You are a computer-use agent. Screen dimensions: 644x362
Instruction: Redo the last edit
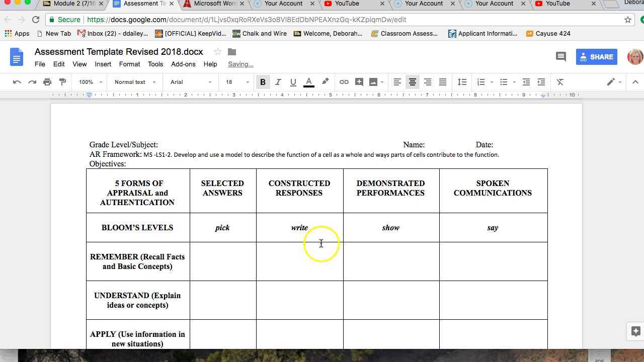(x=32, y=82)
